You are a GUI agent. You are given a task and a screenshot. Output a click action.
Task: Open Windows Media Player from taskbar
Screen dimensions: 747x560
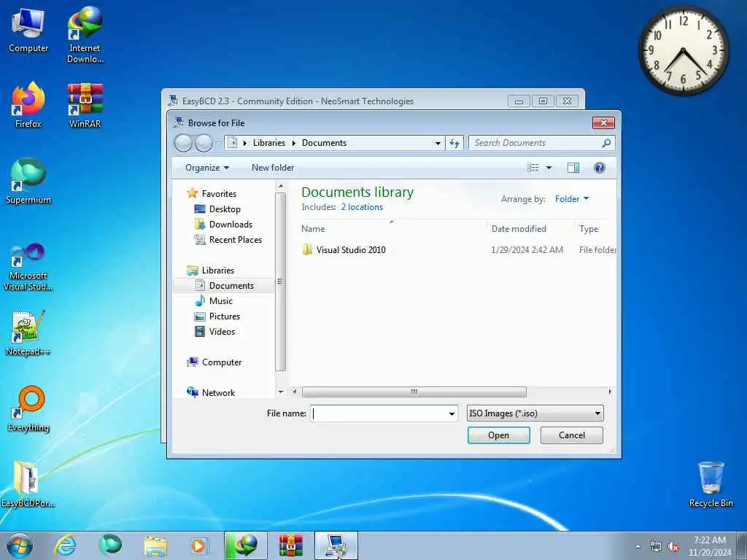[199, 545]
